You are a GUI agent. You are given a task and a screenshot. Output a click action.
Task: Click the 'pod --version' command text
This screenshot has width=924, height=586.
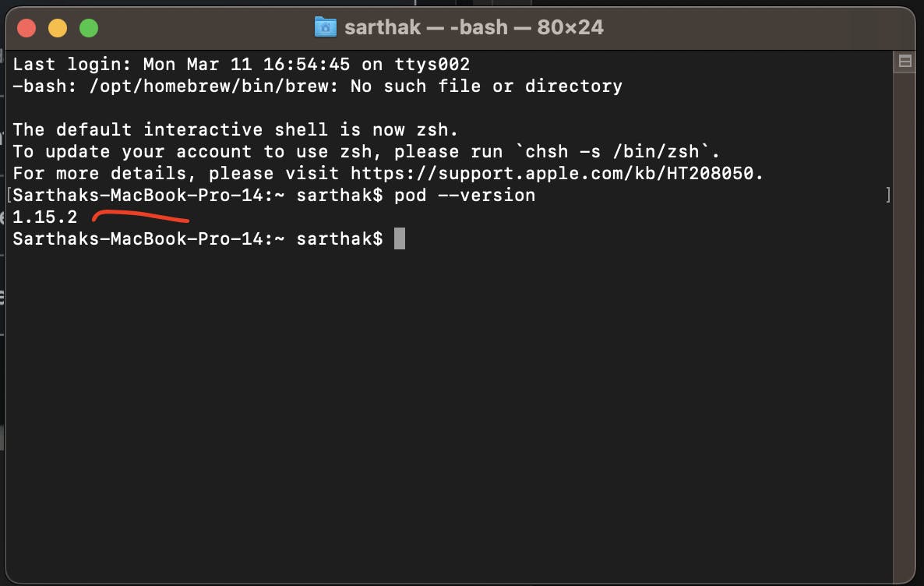pos(464,195)
